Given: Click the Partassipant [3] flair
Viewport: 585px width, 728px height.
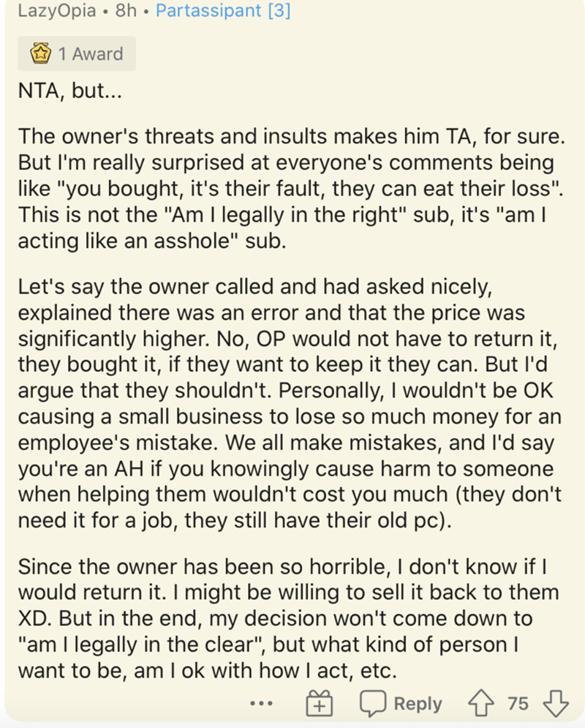Looking at the screenshot, I should click(x=223, y=10).
